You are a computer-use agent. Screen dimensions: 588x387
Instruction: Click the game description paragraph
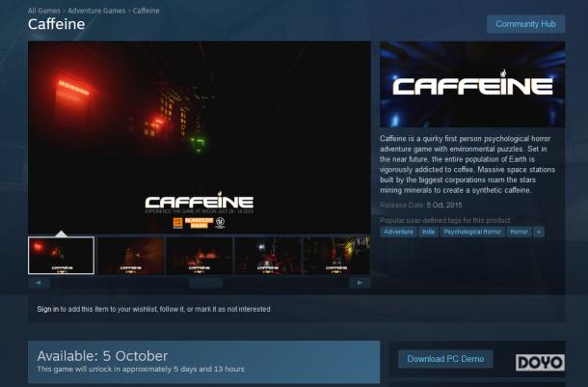[468, 164]
